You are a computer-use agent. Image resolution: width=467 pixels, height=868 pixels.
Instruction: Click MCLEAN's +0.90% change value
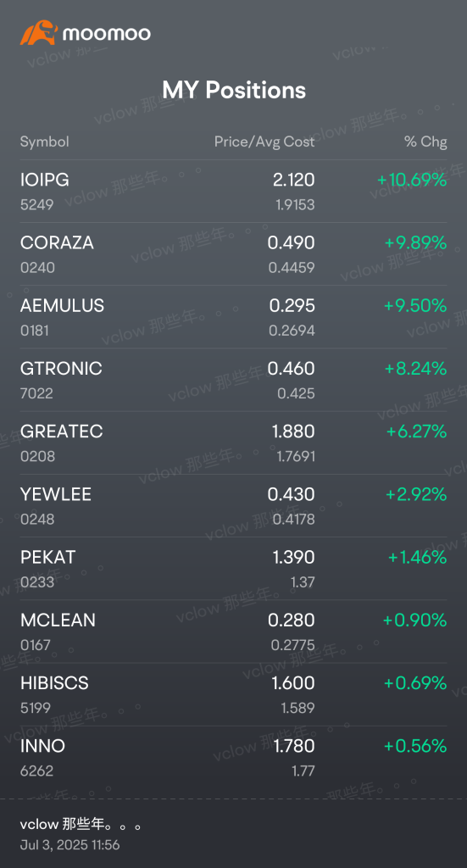(x=415, y=620)
